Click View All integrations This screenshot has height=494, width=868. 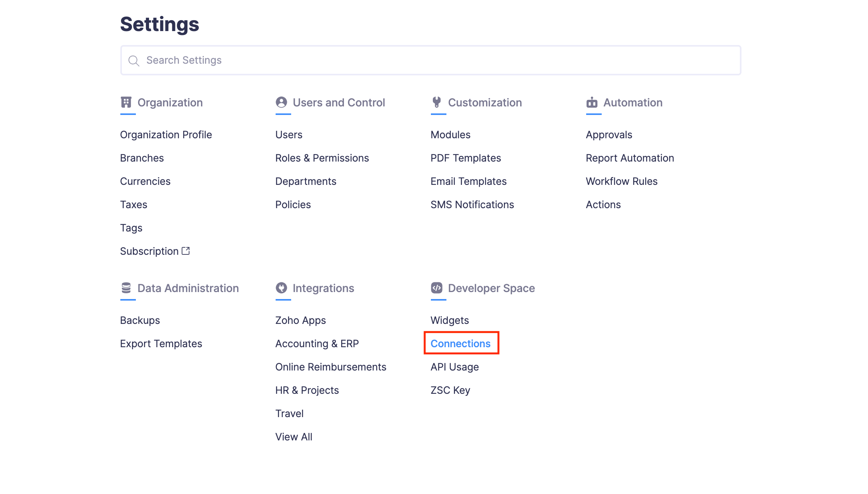click(x=293, y=437)
